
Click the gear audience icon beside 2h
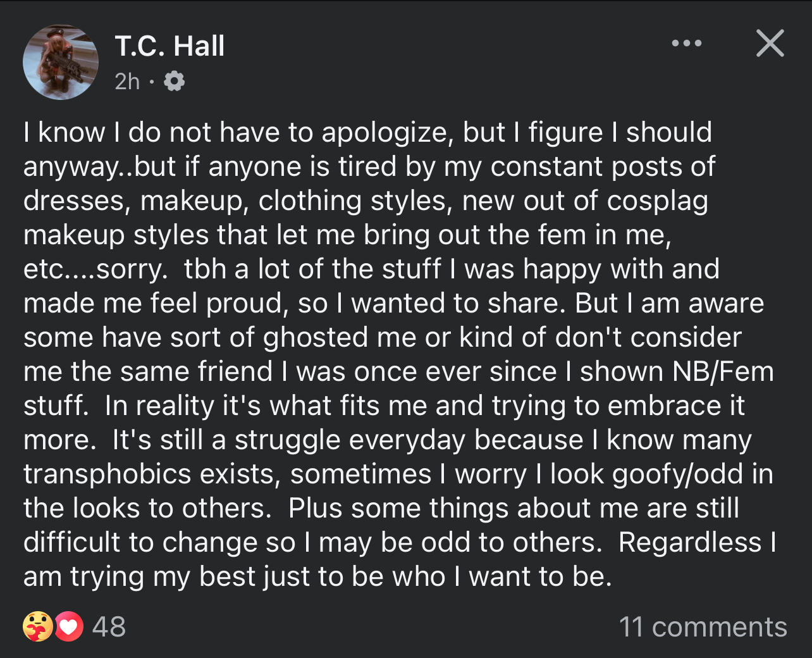(174, 81)
